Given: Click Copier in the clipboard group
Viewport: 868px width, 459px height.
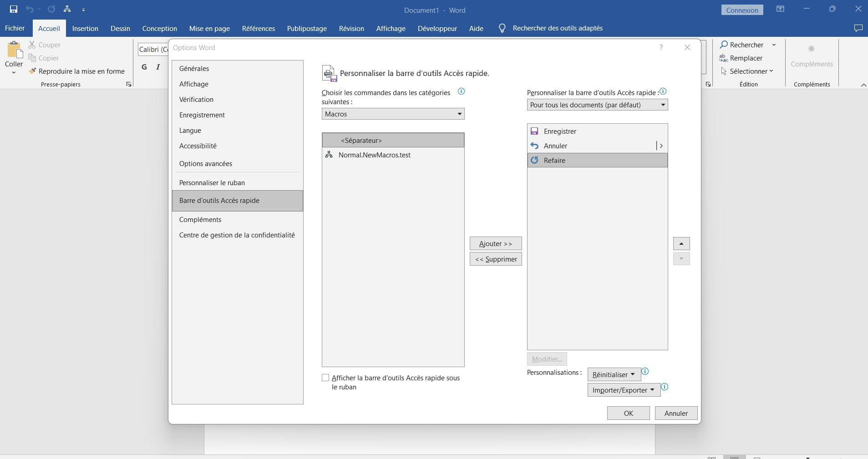Looking at the screenshot, I should pyautogui.click(x=44, y=58).
